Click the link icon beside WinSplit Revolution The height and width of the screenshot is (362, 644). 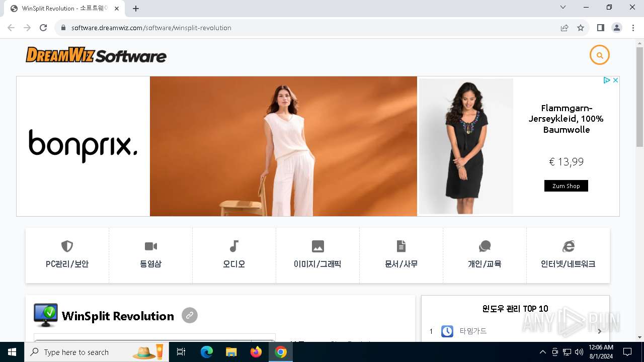click(x=190, y=315)
